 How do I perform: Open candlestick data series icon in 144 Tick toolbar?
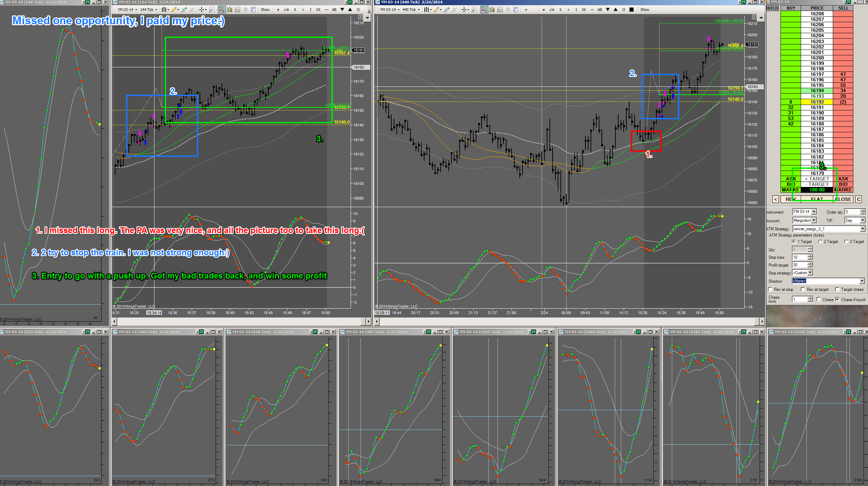point(230,10)
